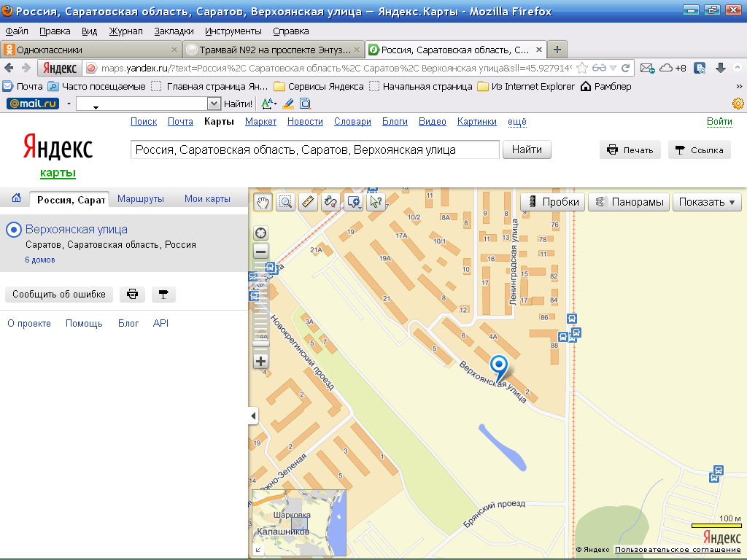Viewport: 747px width, 560px height.
Task: Toggle the Панорамы street view layer
Action: pyautogui.click(x=629, y=202)
